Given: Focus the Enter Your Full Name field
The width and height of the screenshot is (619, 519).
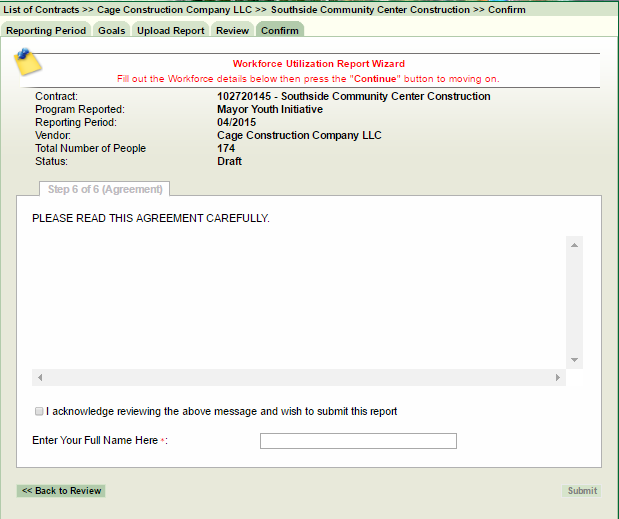Looking at the screenshot, I should pyautogui.click(x=358, y=441).
